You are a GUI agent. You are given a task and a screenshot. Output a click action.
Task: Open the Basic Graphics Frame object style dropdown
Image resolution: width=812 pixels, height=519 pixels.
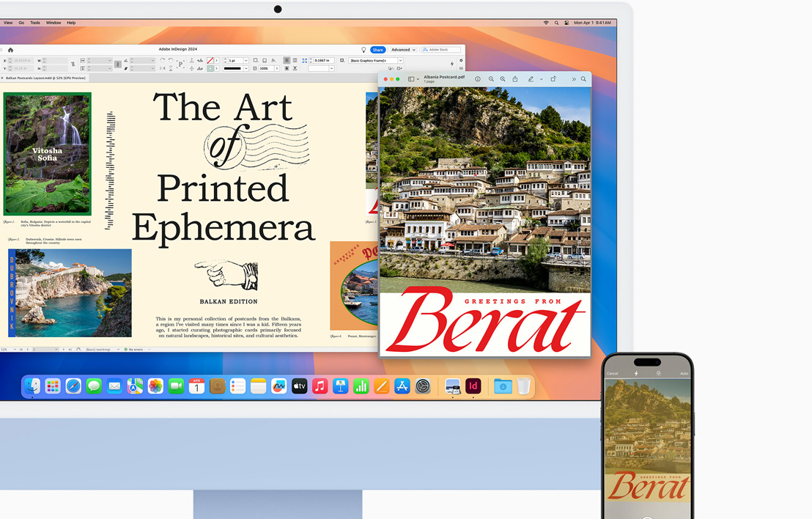pyautogui.click(x=401, y=61)
